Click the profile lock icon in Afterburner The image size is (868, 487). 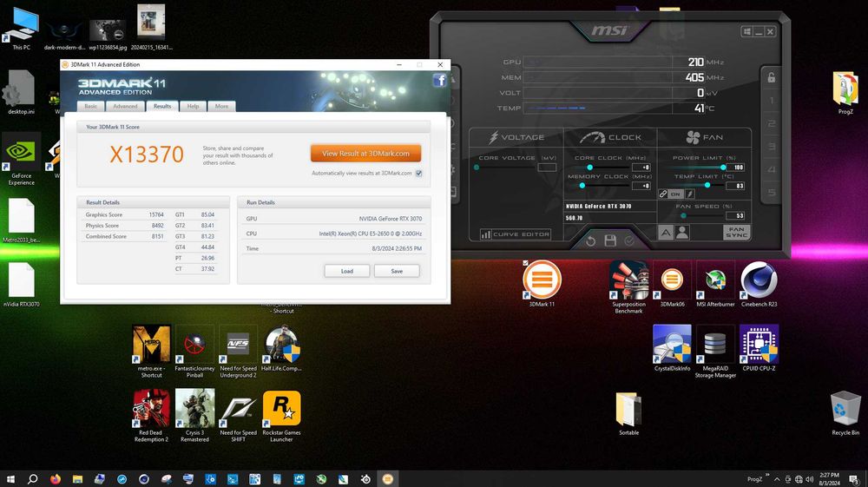click(x=771, y=77)
